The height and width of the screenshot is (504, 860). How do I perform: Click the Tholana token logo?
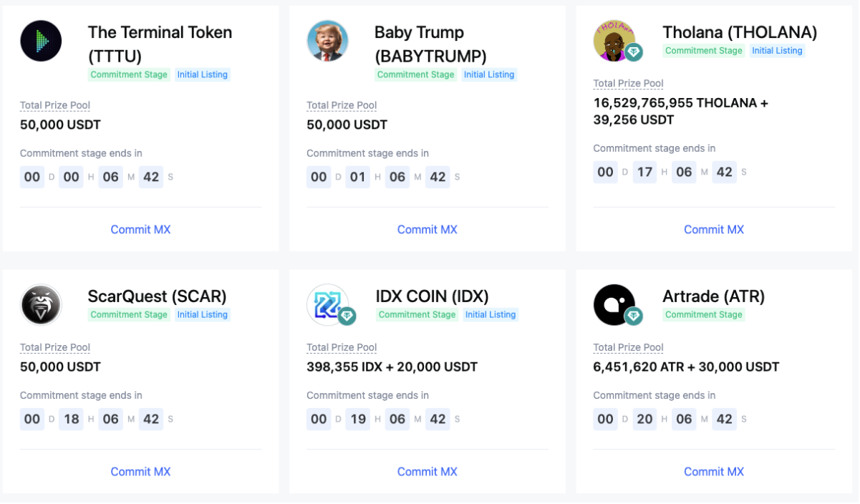(x=612, y=39)
